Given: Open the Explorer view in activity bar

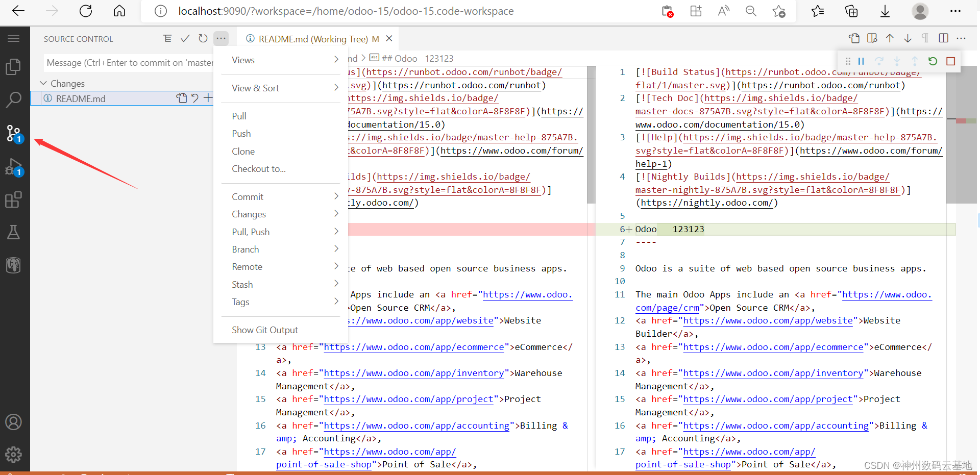Looking at the screenshot, I should tap(14, 66).
